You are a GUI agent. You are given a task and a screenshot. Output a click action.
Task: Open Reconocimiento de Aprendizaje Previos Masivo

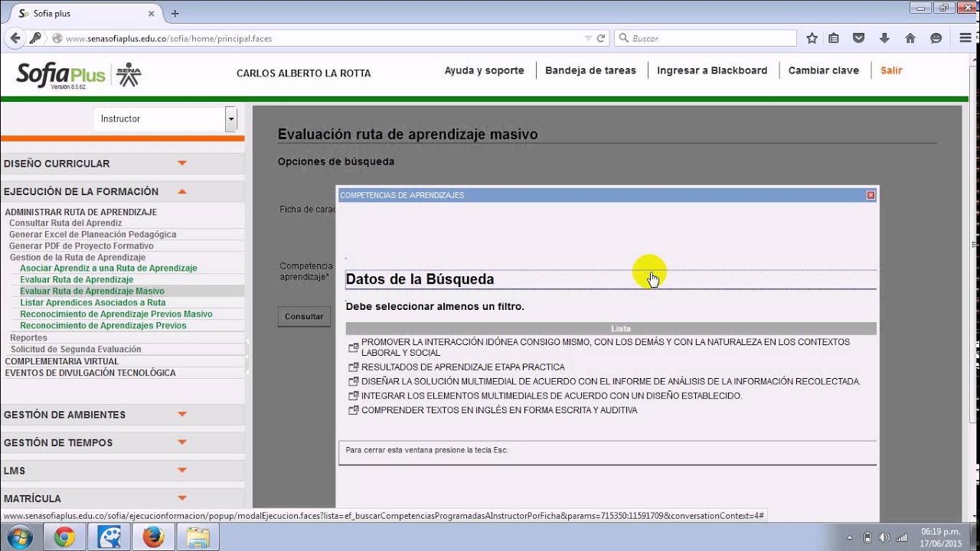pos(116,314)
